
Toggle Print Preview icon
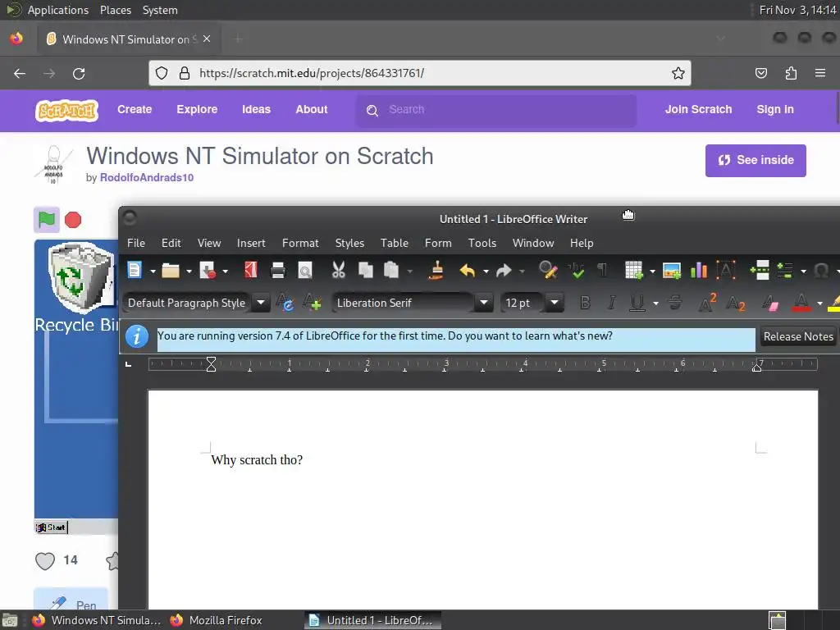click(x=305, y=271)
